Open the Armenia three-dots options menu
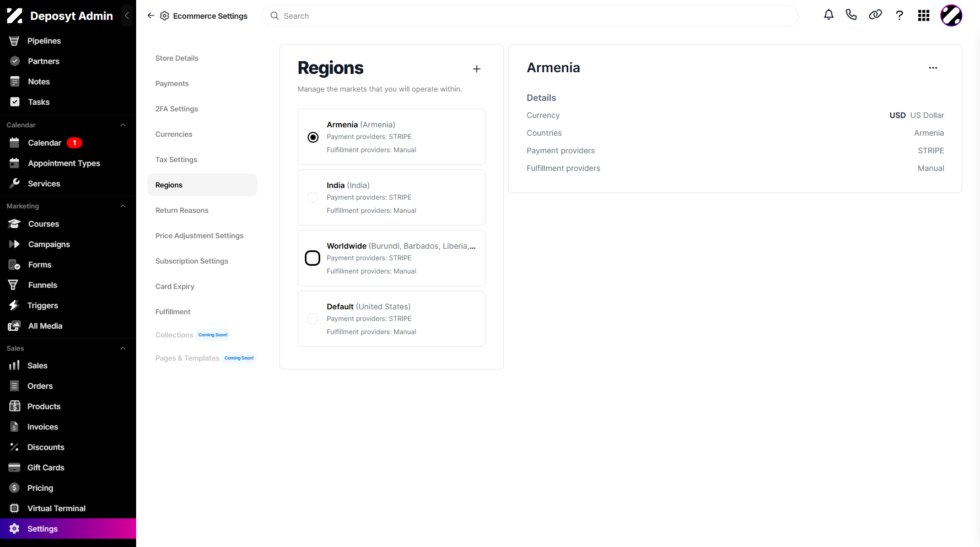The image size is (980, 547). [x=933, y=68]
